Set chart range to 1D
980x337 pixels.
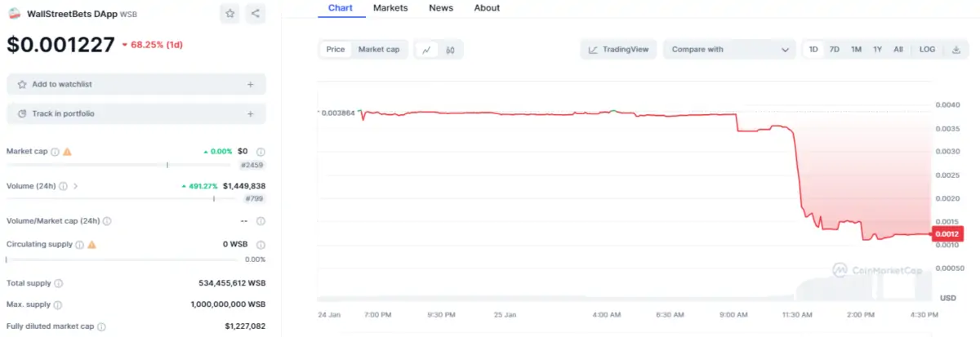(x=813, y=50)
